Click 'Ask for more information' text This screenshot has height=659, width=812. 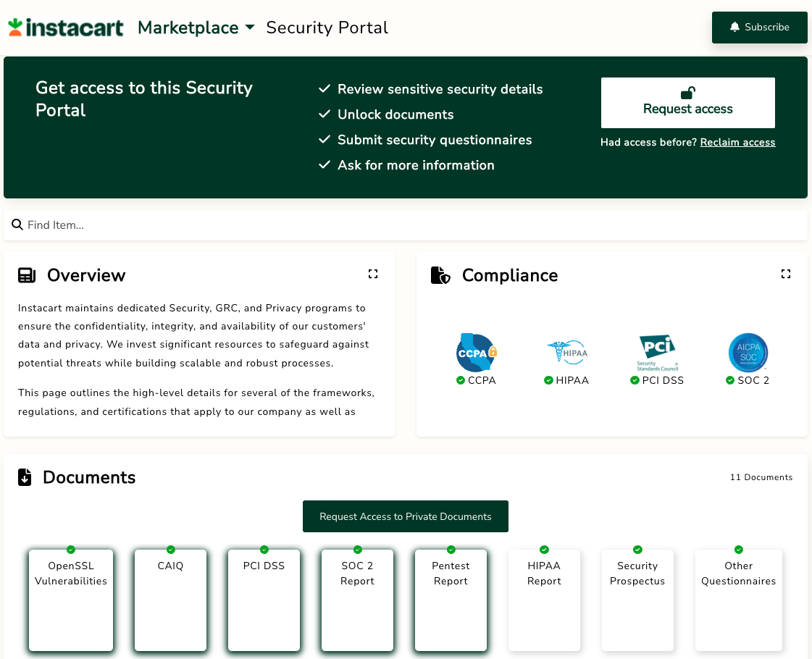coord(416,165)
